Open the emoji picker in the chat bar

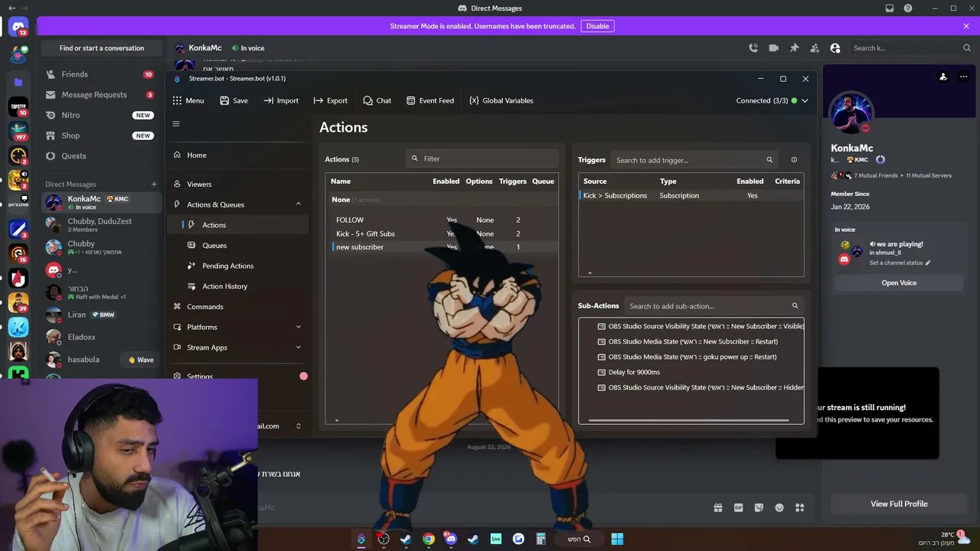click(x=779, y=507)
